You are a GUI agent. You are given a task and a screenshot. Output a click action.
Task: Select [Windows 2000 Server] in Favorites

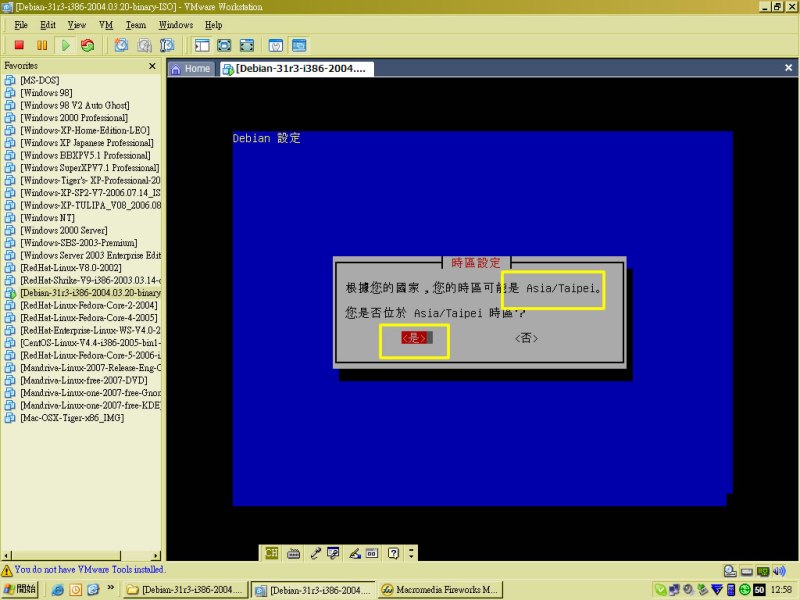64,230
